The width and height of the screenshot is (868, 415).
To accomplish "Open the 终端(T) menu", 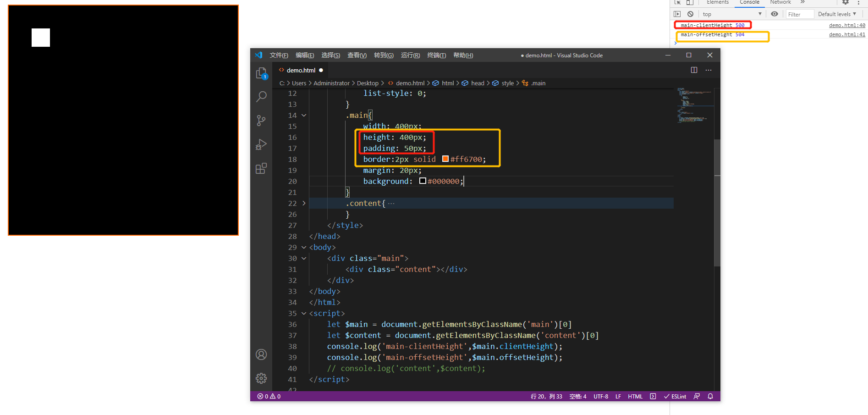I will 437,55.
